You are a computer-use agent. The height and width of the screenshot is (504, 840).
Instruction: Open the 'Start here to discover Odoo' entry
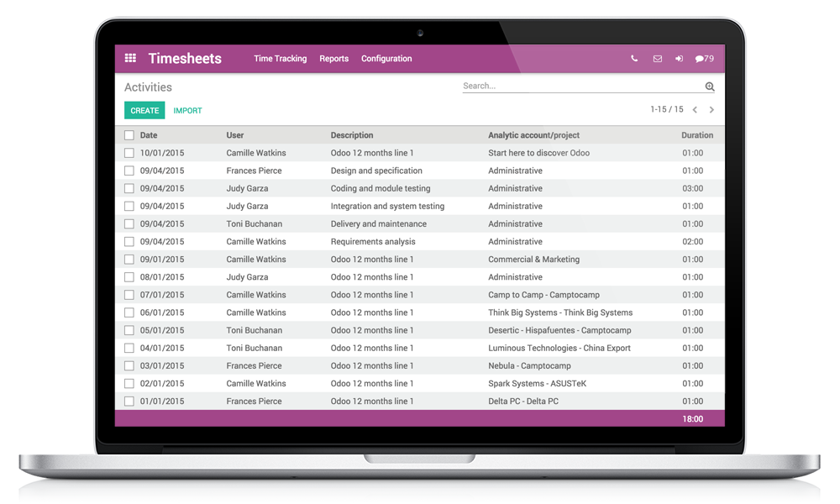point(539,153)
